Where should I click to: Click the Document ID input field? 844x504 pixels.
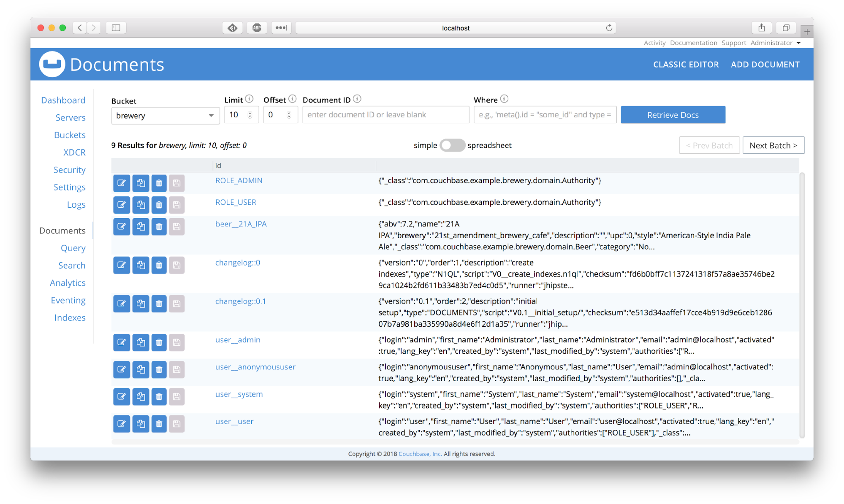385,114
